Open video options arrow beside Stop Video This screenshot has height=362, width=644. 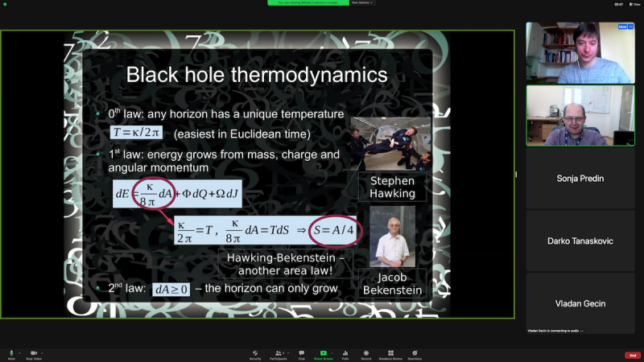42,353
